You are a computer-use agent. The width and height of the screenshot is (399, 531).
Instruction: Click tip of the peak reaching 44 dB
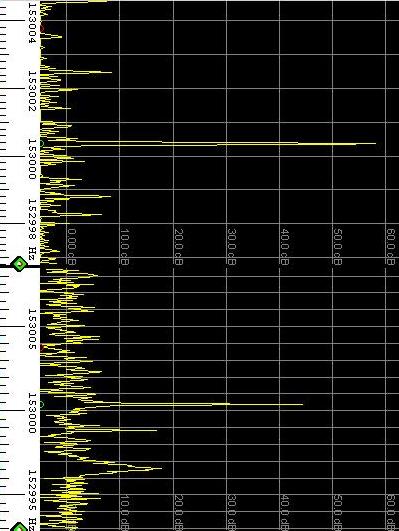[302, 404]
